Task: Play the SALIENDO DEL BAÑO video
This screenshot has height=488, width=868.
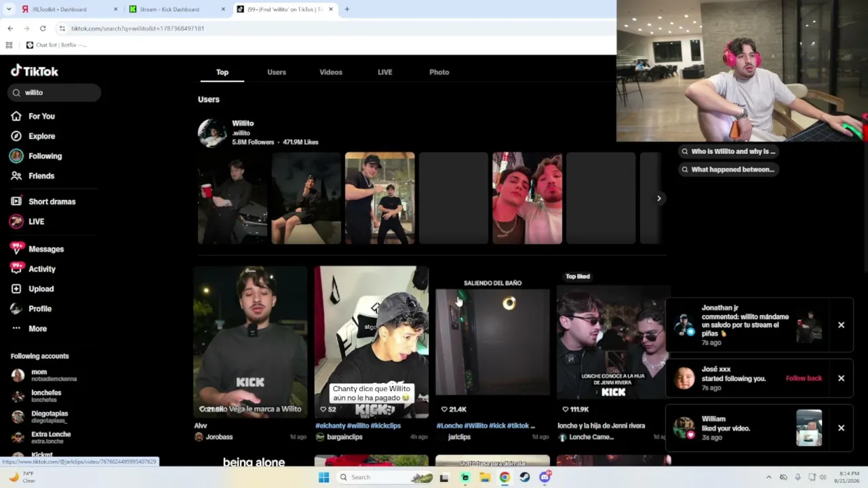Action: 493,342
